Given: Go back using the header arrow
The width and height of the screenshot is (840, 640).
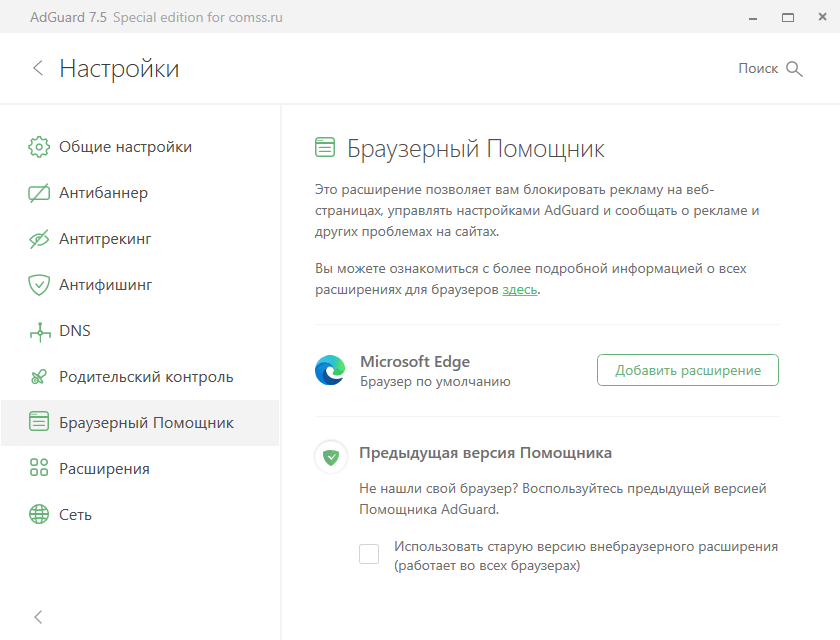Looking at the screenshot, I should point(38,68).
